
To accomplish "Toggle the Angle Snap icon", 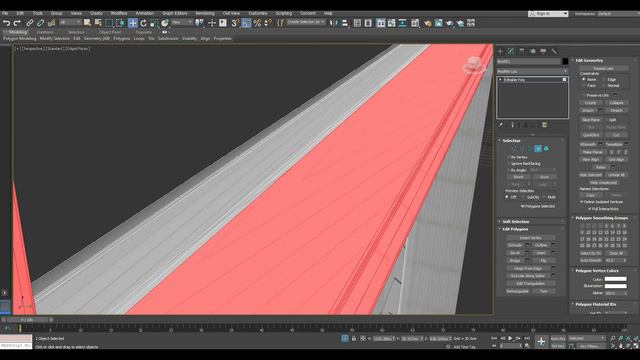I will point(246,23).
